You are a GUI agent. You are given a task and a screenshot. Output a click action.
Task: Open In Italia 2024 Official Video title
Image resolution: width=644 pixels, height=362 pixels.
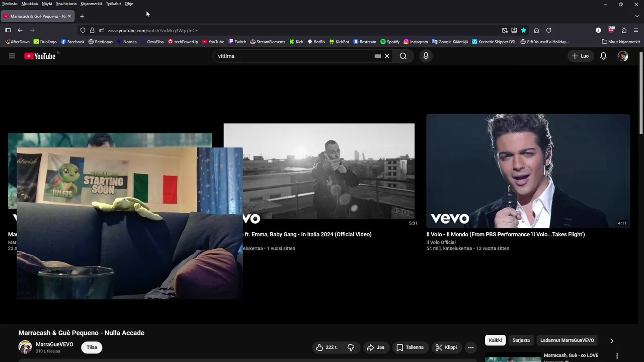coord(308,234)
